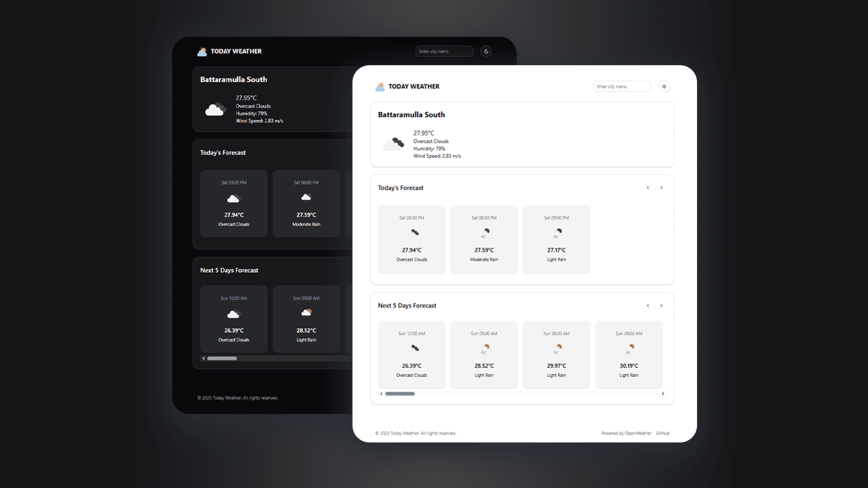This screenshot has width=868, height=488.
Task: Select Sun 06:00 AM 29.97°C forecast card
Action: click(556, 354)
